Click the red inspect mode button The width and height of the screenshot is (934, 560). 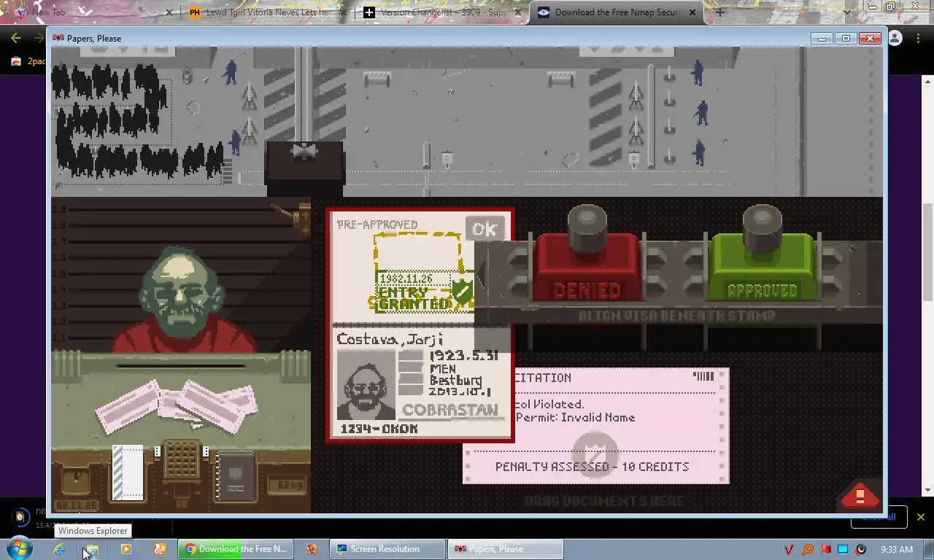(860, 496)
